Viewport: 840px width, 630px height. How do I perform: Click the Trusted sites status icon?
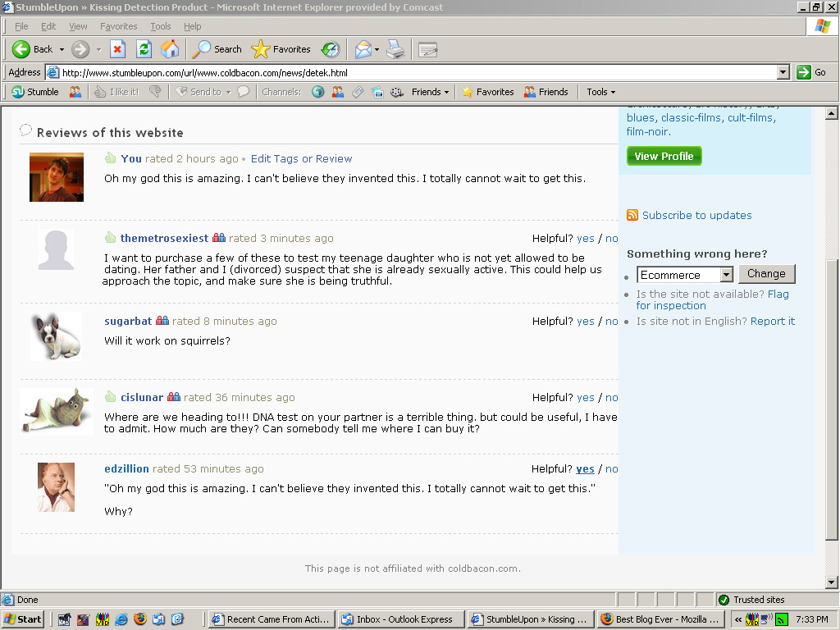tap(724, 600)
